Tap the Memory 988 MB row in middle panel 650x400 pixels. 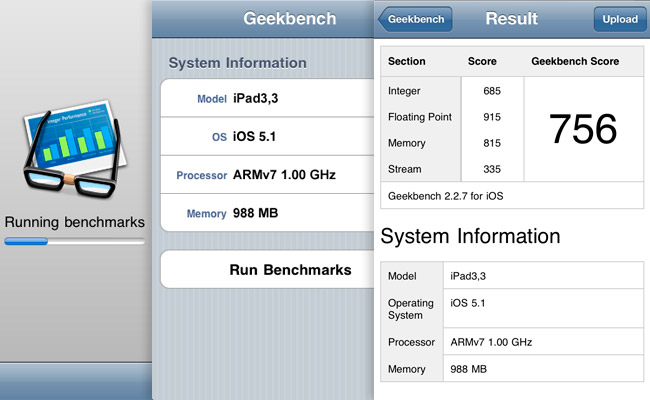coord(263,213)
